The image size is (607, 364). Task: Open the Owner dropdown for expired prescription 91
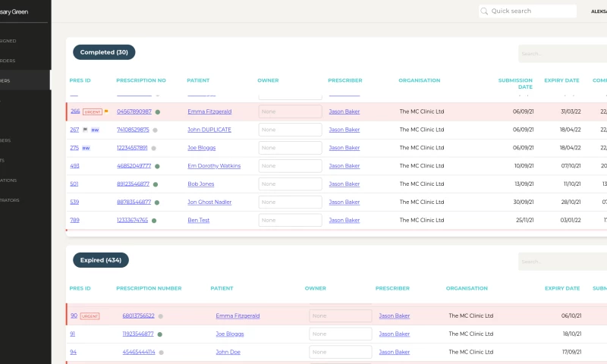click(x=340, y=334)
